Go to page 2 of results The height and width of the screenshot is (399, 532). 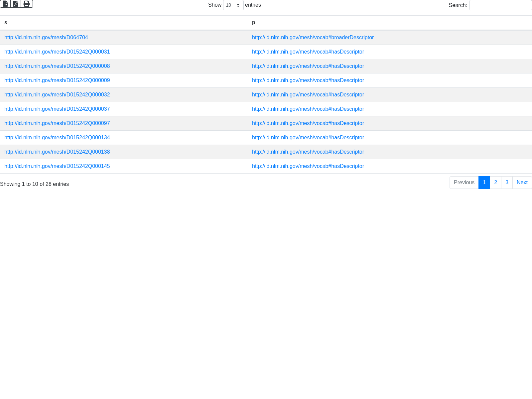point(495,183)
